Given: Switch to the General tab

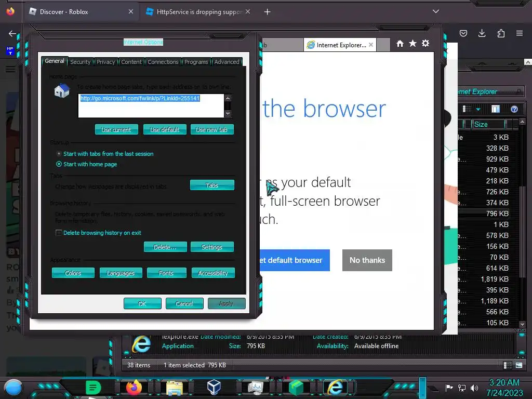Looking at the screenshot, I should point(54,61).
